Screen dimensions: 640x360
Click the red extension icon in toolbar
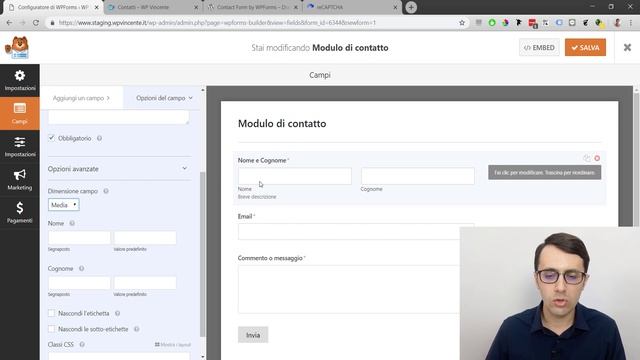[x=532, y=23]
